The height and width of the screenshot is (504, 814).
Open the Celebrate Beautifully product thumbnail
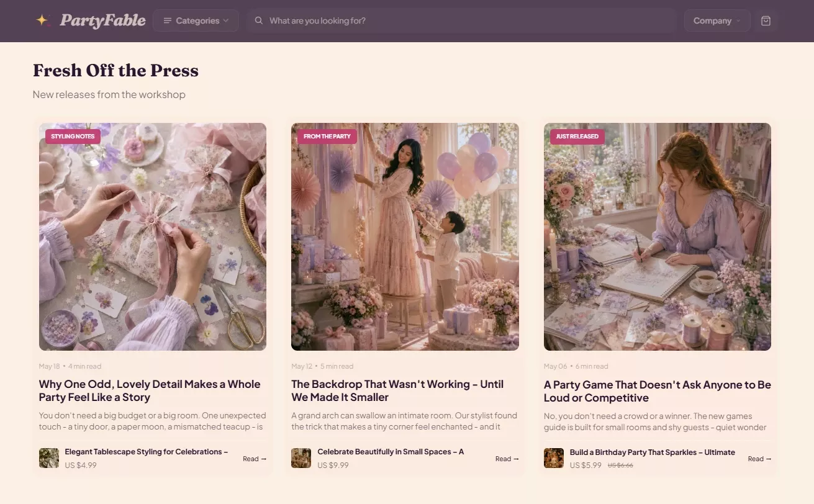coord(301,458)
